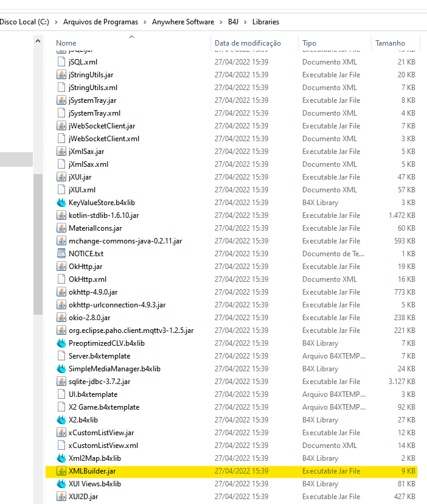Go to Disco Local (C:) in breadcrumb
The image size is (427, 504).
tap(24, 22)
